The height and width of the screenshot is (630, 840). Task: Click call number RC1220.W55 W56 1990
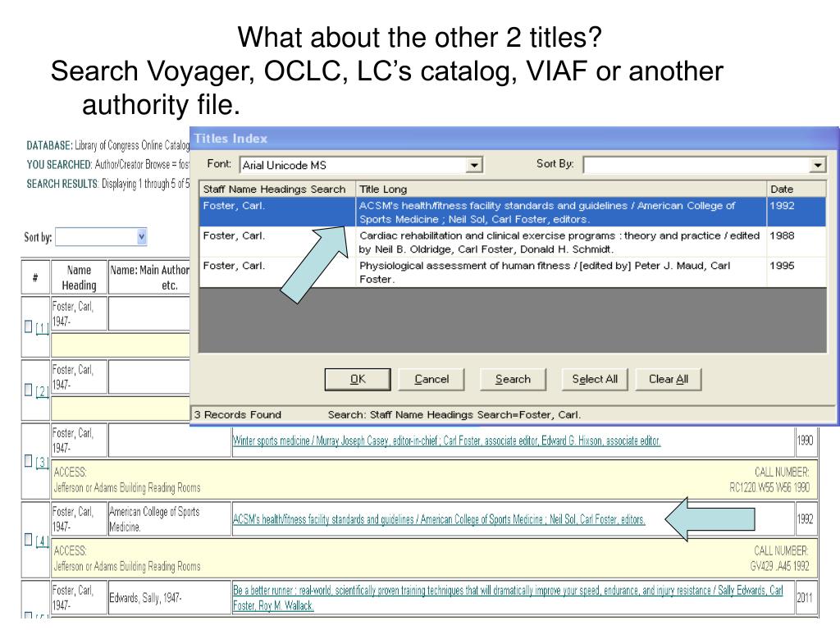(769, 487)
